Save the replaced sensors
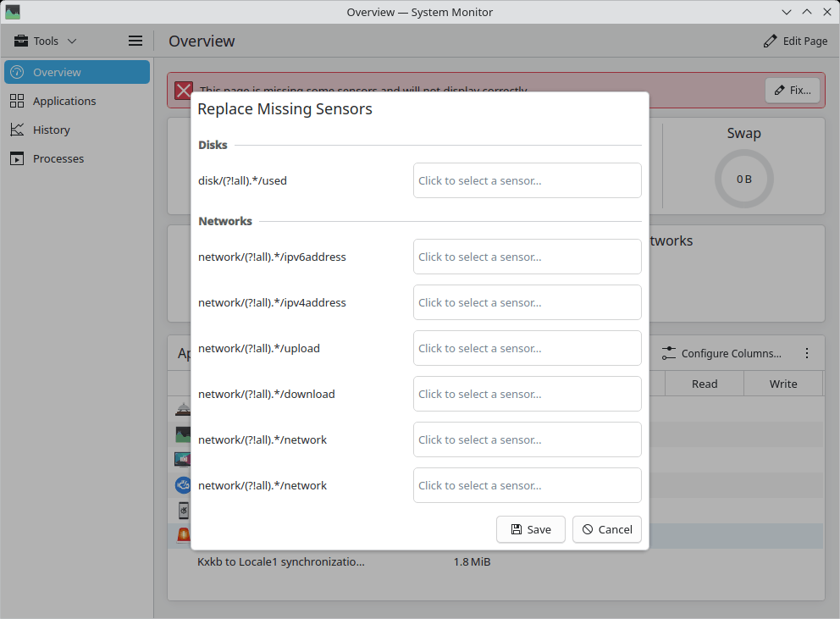The image size is (840, 619). point(530,529)
